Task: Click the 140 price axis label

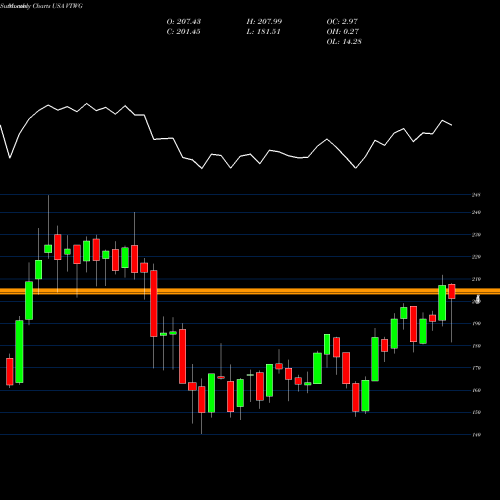Action: click(476, 435)
